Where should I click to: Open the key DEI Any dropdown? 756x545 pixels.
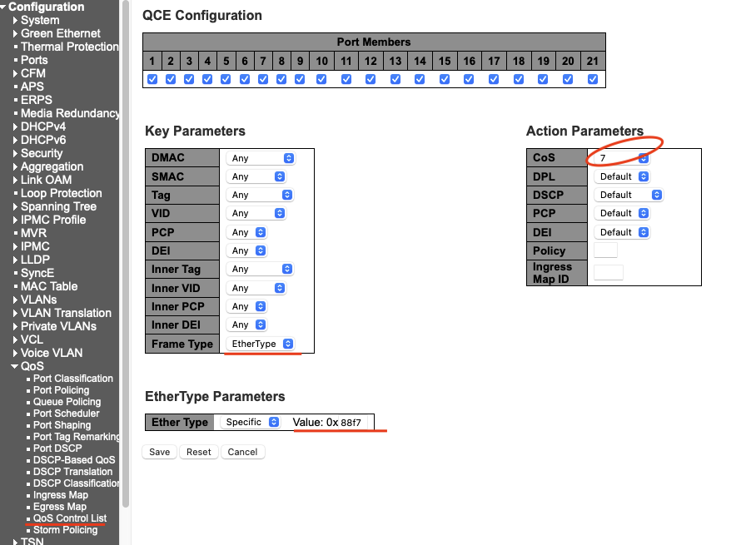coord(246,250)
